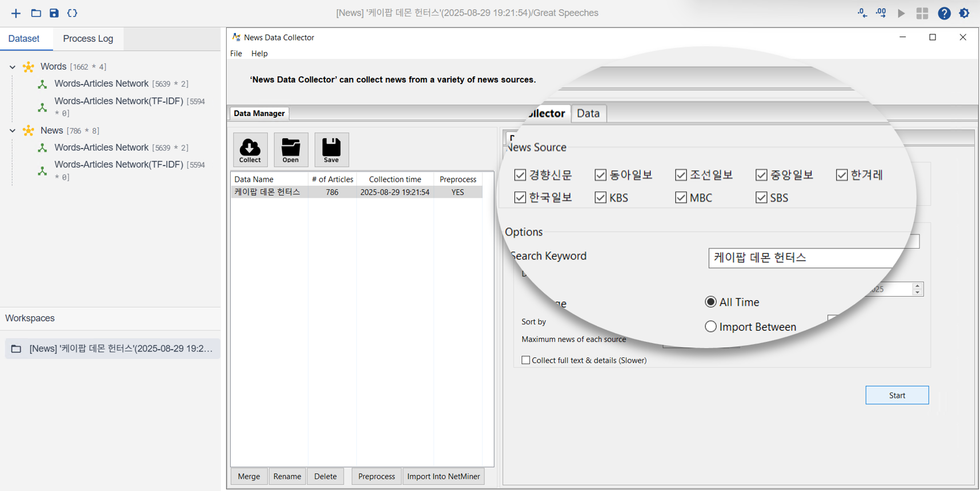Decrease decimal places with the toolbar icon
980x491 pixels.
coord(862,13)
